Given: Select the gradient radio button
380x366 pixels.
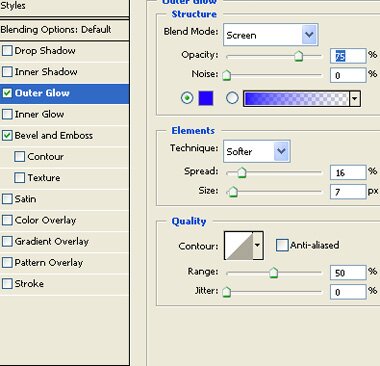Looking at the screenshot, I should (x=232, y=98).
